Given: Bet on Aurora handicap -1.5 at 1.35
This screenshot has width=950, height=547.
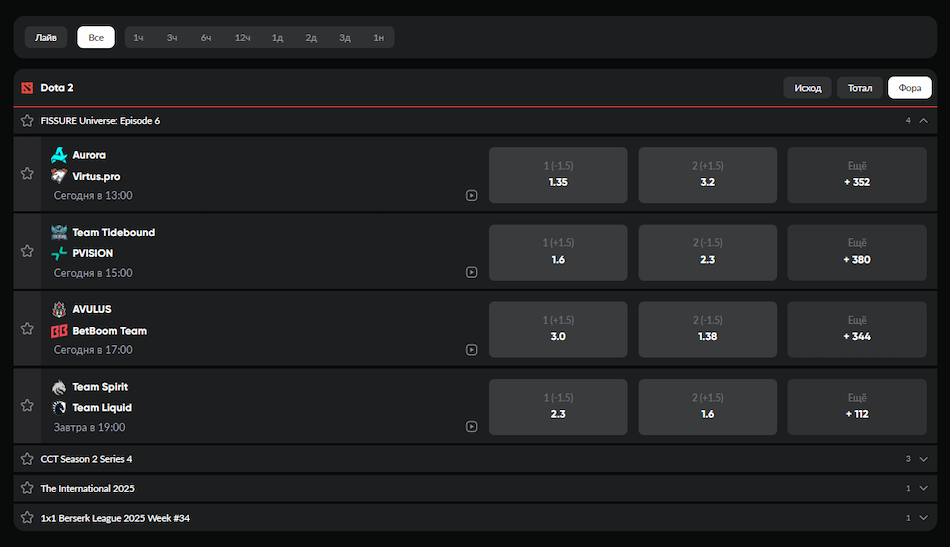Looking at the screenshot, I should (x=558, y=175).
